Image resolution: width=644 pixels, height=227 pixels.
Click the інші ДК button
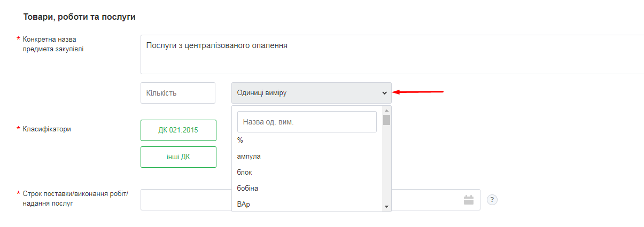[179, 157]
